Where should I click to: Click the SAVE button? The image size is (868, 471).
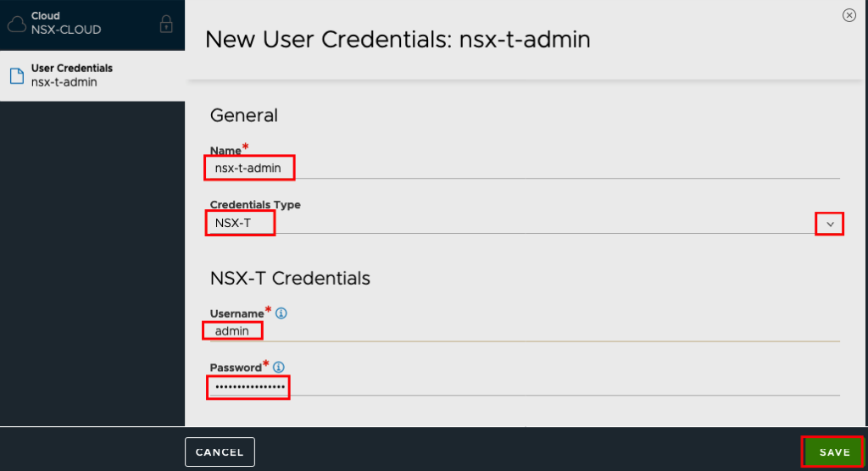(833, 452)
